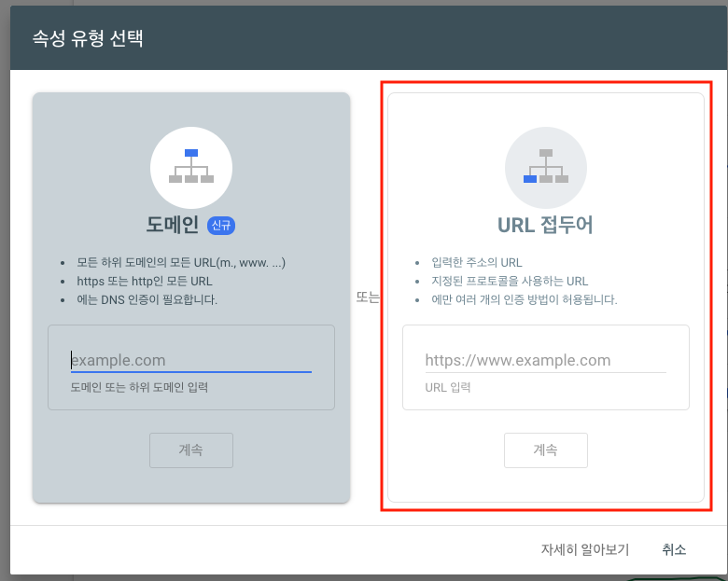
Task: Click 계속 button under the 도메인 card
Action: [x=191, y=450]
